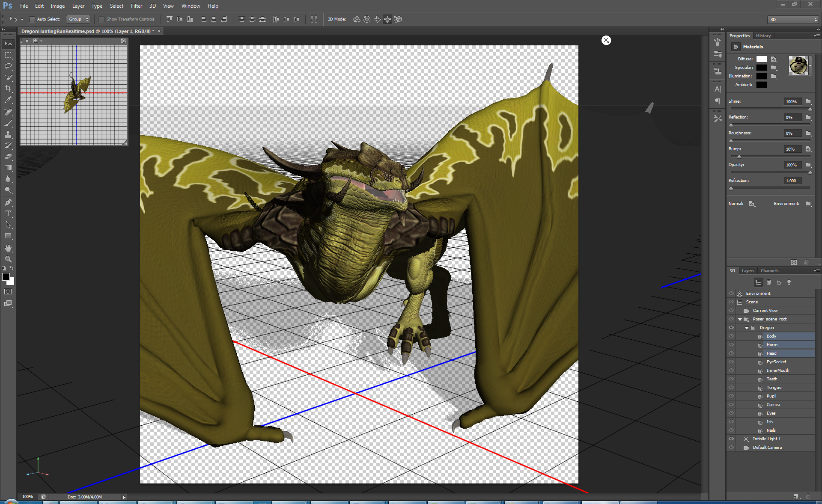The width and height of the screenshot is (822, 504).
Task: Open 3D panel flyout menu
Action: pyautogui.click(x=816, y=271)
